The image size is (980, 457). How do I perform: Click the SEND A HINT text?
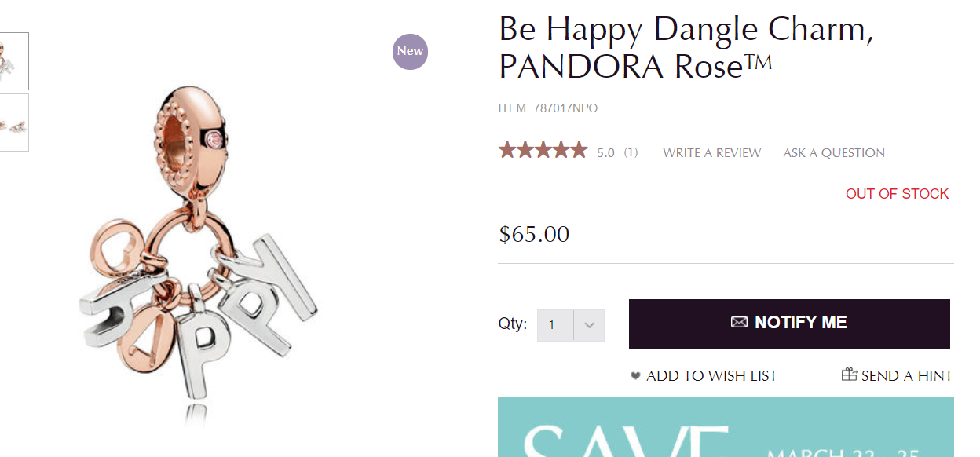(x=907, y=376)
